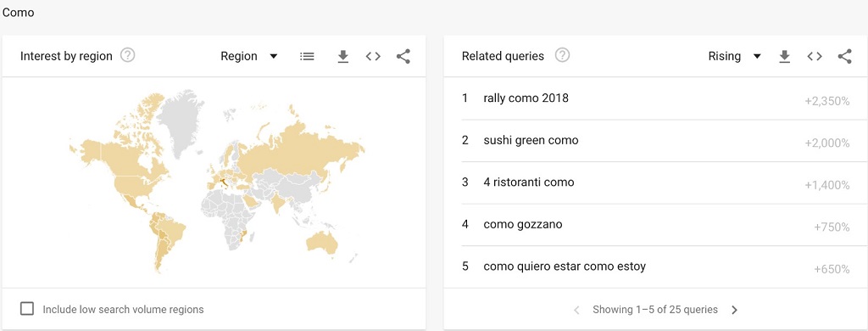This screenshot has width=868, height=331.
Task: Go to next page of related queries
Action: (x=735, y=310)
